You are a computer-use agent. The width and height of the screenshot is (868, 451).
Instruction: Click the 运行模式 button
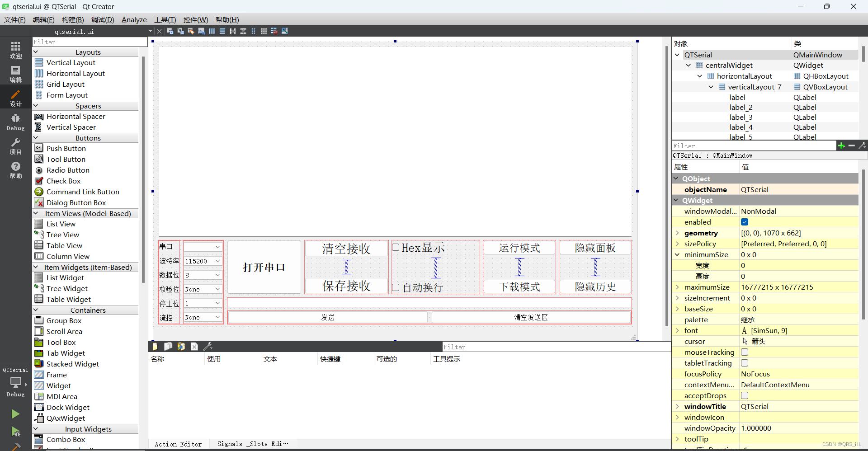(x=519, y=248)
